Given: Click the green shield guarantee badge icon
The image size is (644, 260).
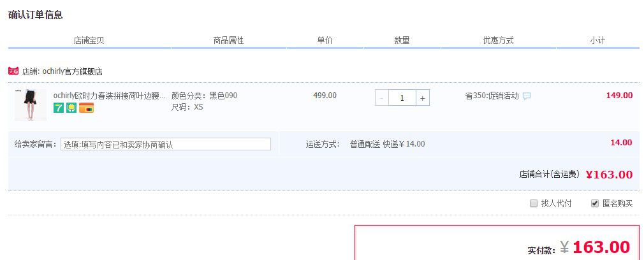Looking at the screenshot, I should [x=71, y=108].
